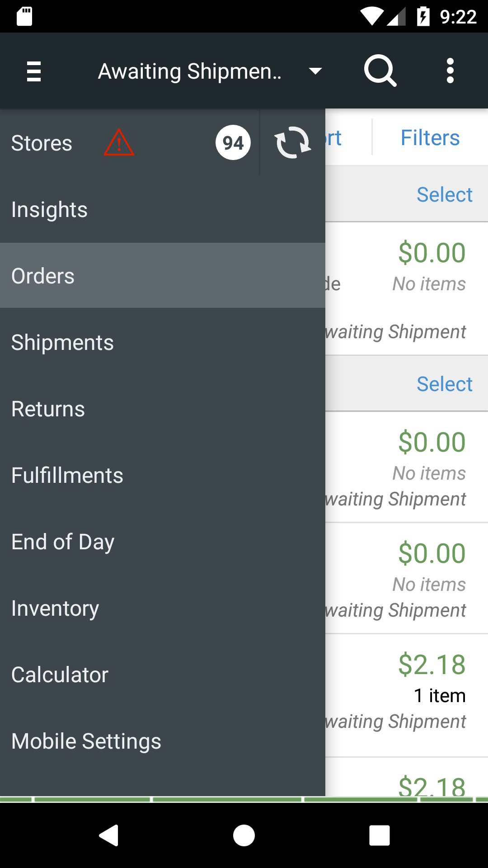The width and height of the screenshot is (488, 868).
Task: Select Returns in the navigation drawer
Action: coord(48,409)
